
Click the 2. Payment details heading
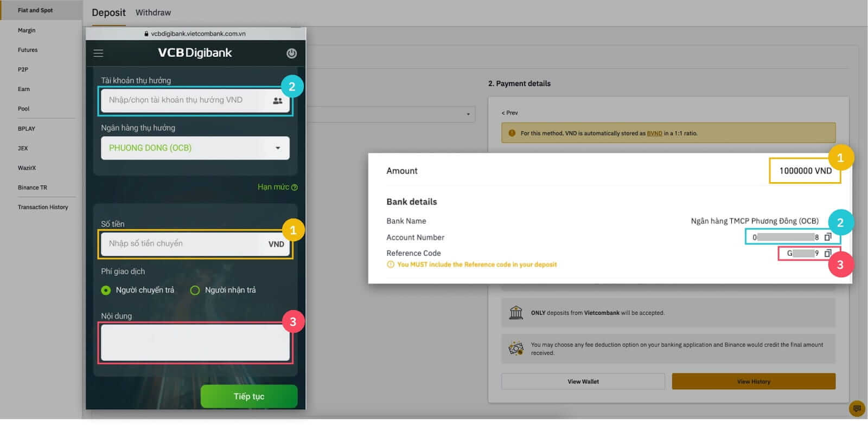(x=519, y=83)
